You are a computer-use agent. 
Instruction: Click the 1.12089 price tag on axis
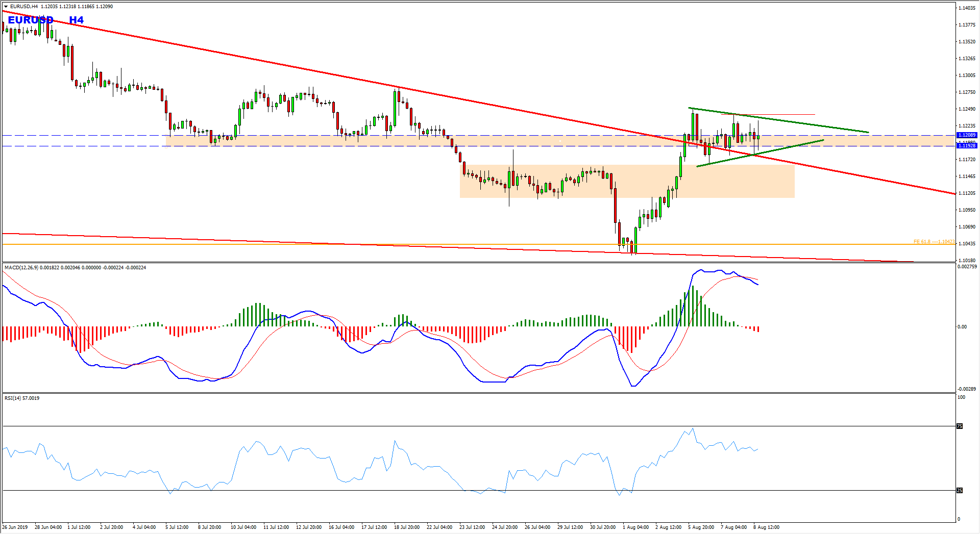(x=967, y=135)
